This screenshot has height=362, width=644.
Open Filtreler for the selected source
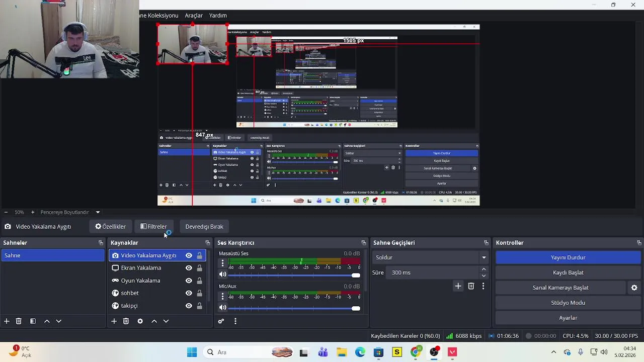(x=153, y=227)
